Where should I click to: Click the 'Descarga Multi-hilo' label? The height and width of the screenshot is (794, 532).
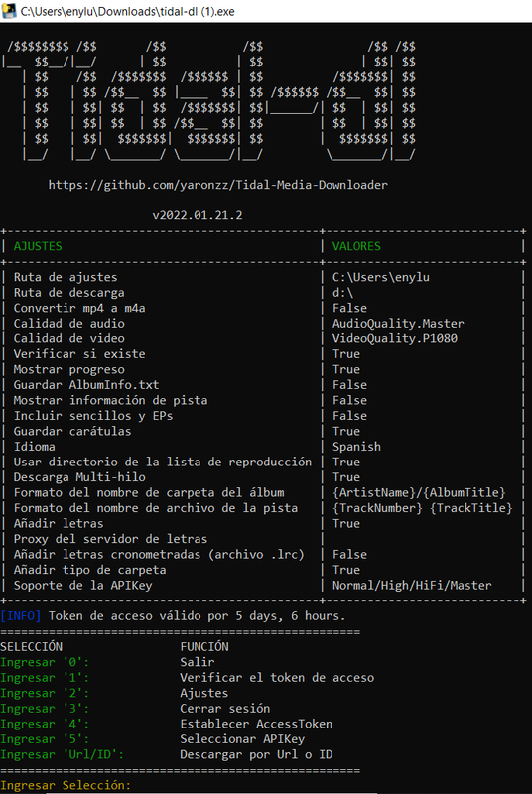pos(79,477)
